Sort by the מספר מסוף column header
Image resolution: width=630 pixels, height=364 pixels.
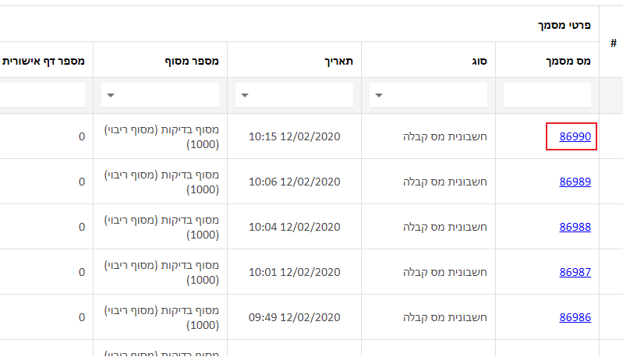coord(192,61)
